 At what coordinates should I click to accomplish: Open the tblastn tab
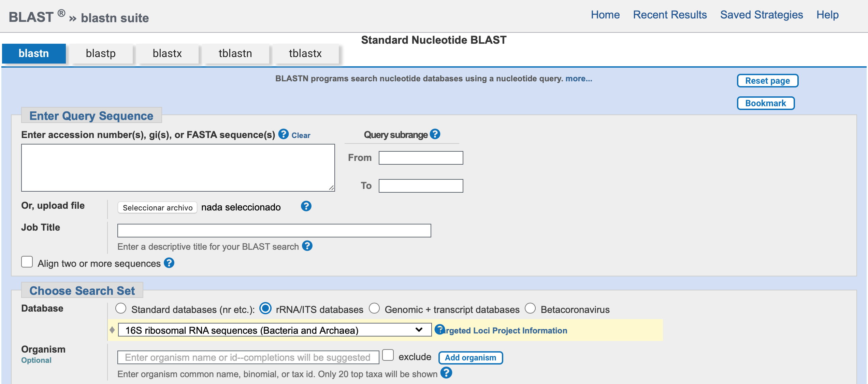point(235,54)
